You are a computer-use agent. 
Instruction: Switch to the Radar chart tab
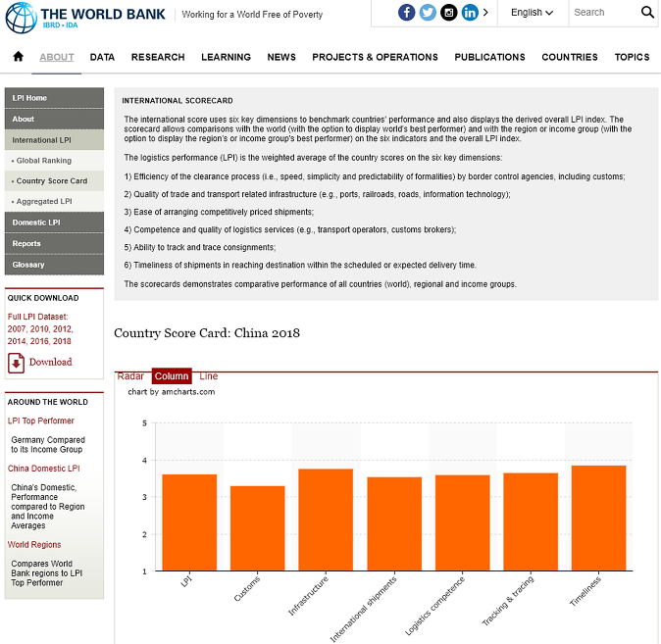tap(130, 376)
